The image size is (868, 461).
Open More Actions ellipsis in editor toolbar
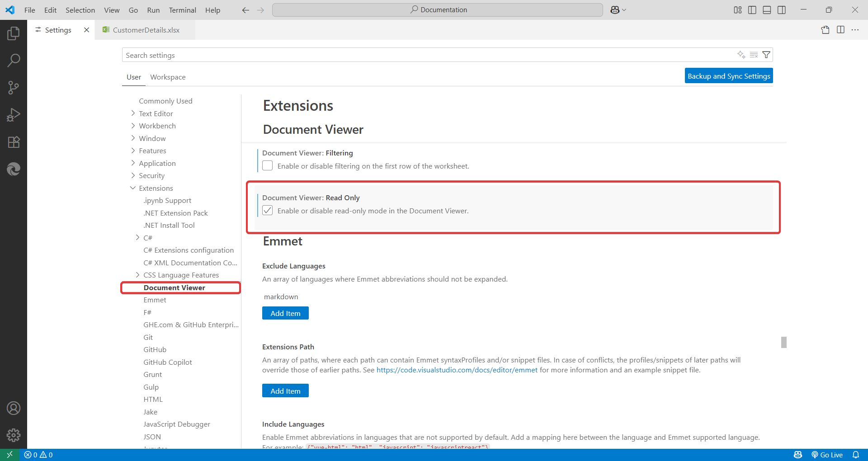point(855,30)
